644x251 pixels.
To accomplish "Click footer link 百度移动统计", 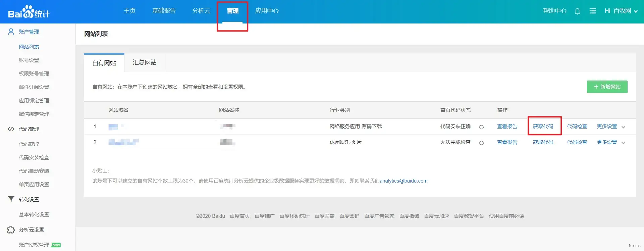I will click(x=294, y=216).
